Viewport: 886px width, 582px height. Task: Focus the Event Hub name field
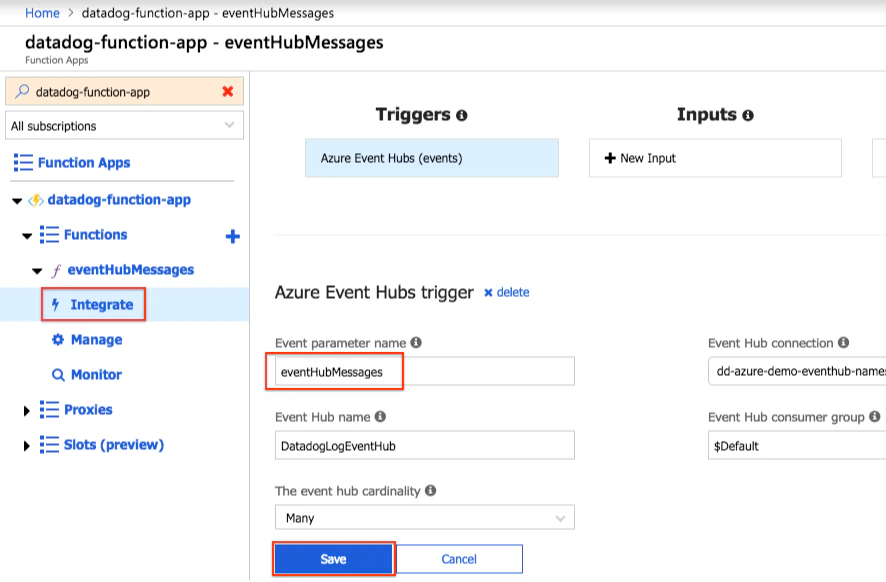click(x=424, y=445)
